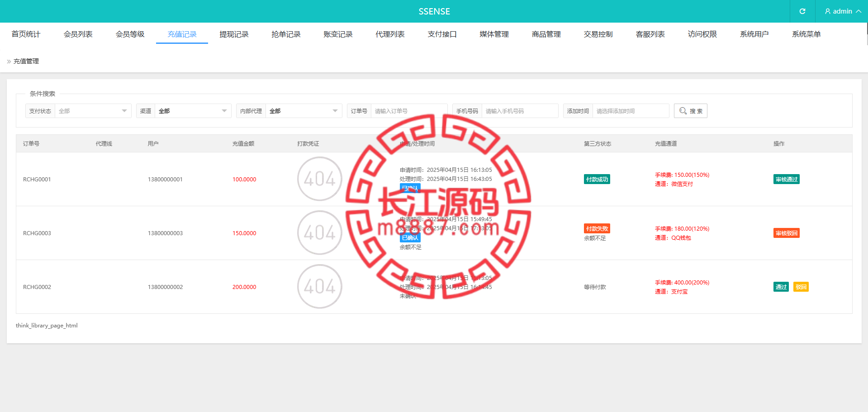868x412 pixels.
Task: Click the 付款失败 status badge
Action: pos(597,228)
